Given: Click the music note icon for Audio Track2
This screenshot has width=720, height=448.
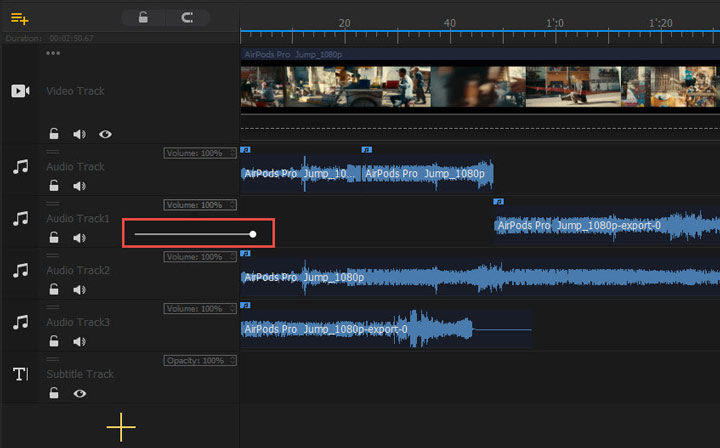Looking at the screenshot, I should pyautogui.click(x=20, y=270).
